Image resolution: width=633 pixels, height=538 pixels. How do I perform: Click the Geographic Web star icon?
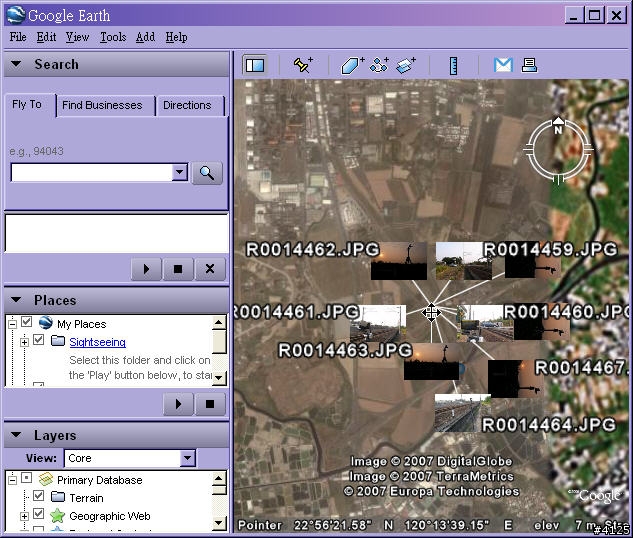[x=57, y=515]
